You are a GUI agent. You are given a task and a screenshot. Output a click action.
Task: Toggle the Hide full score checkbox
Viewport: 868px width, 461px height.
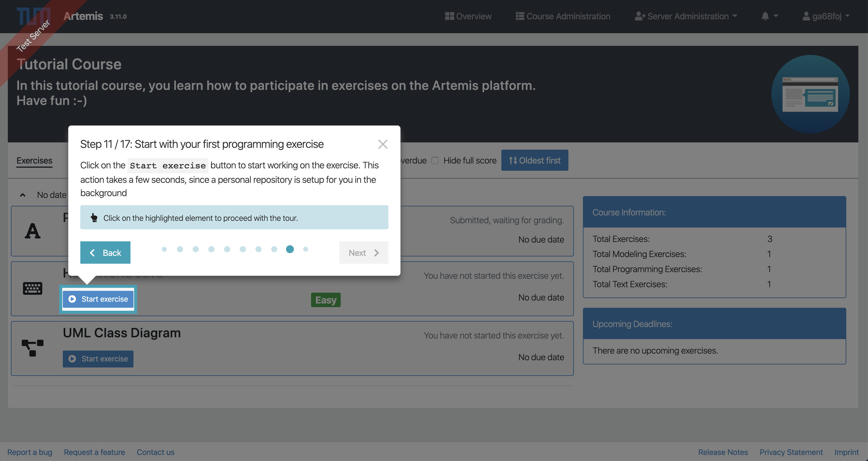[x=435, y=161]
